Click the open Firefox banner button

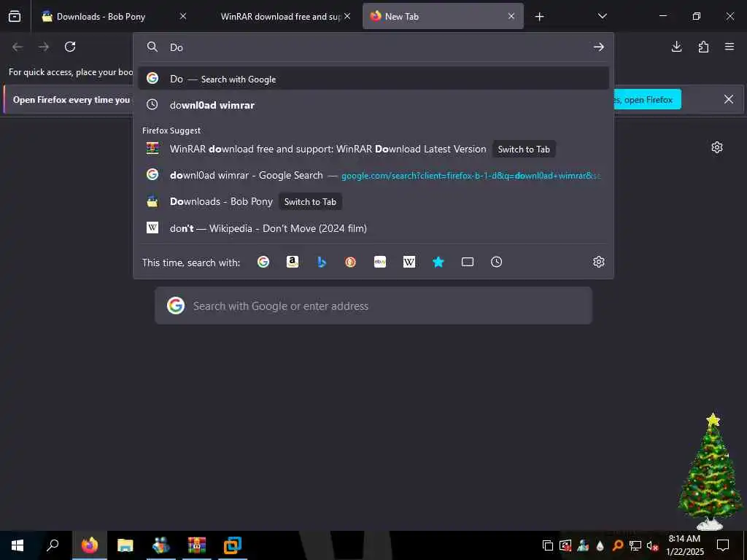click(x=648, y=99)
